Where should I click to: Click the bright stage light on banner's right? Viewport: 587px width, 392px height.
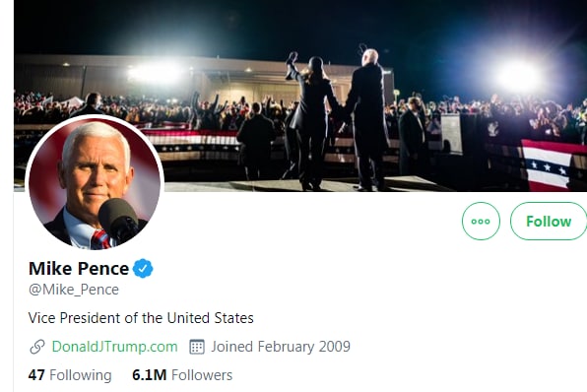(x=518, y=76)
